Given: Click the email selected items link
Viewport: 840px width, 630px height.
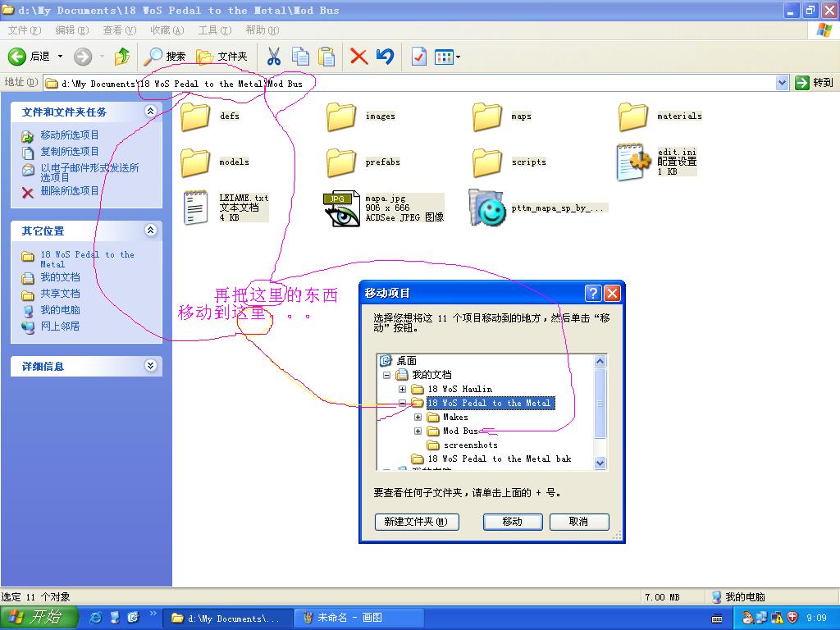Looking at the screenshot, I should [x=89, y=172].
